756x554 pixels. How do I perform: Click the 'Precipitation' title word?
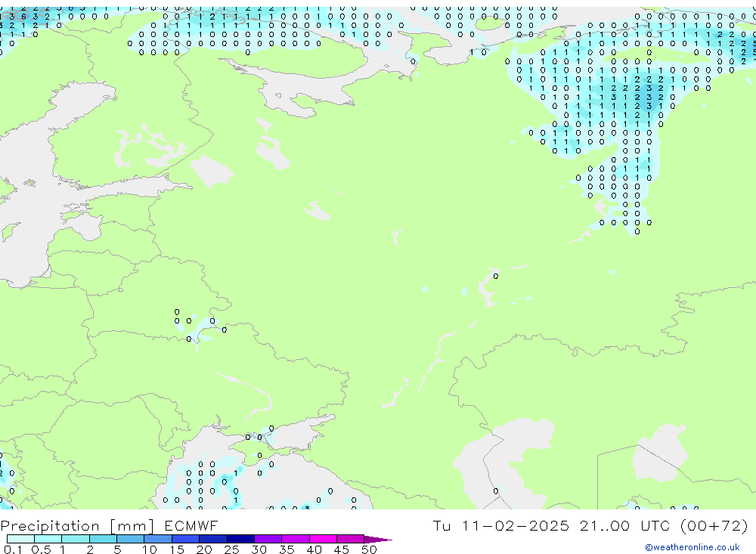tap(50, 526)
